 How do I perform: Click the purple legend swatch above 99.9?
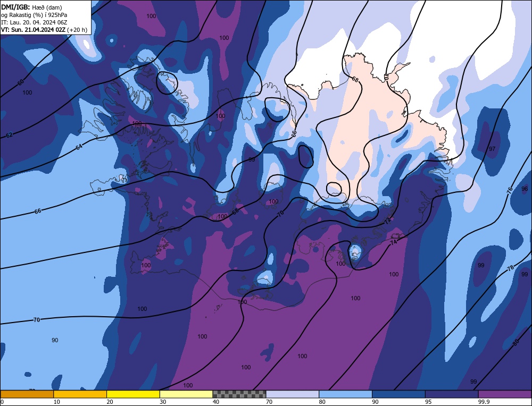(x=505, y=394)
